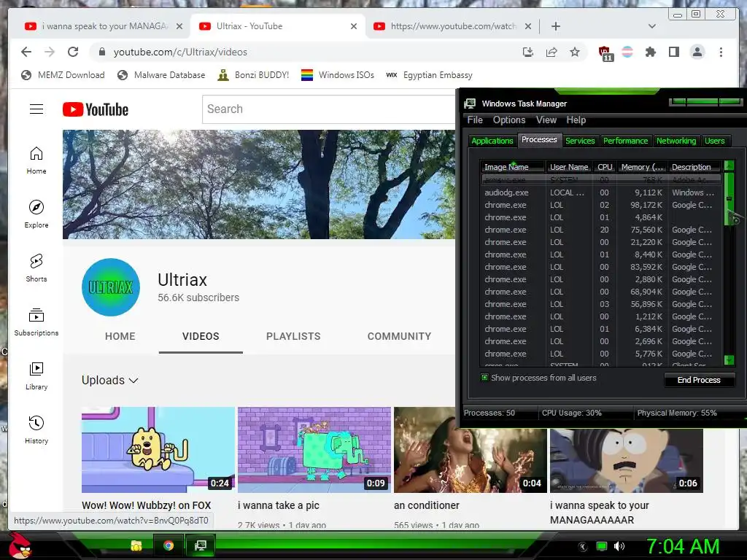Open a new Chrome tab
The height and width of the screenshot is (560, 747).
click(x=555, y=26)
